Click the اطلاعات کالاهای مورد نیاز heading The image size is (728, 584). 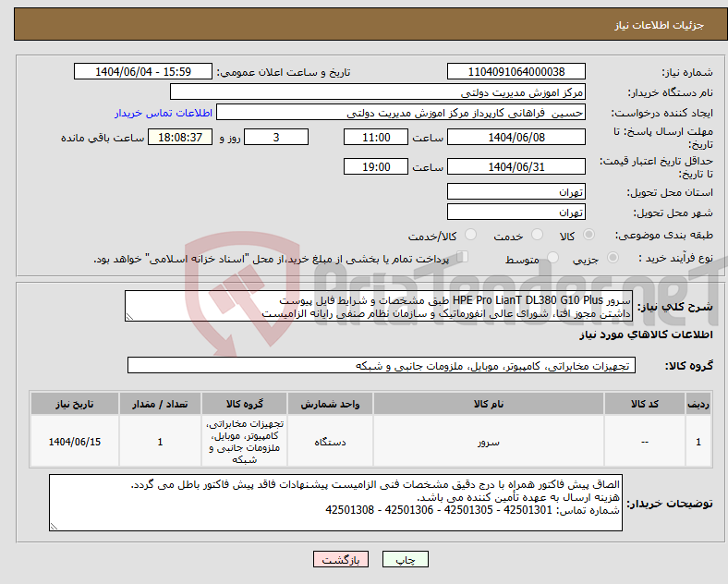tap(646, 335)
